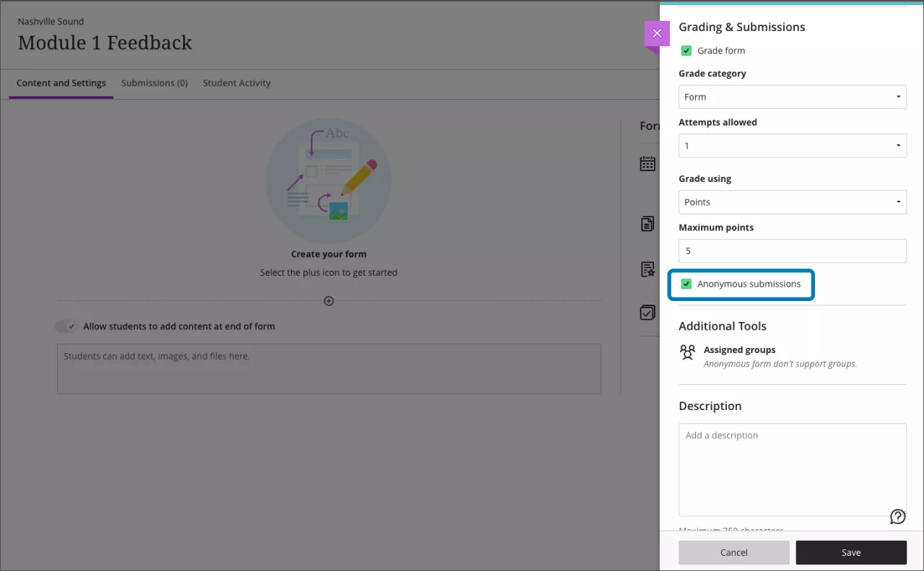Click the Assigned groups people icon

[x=687, y=352]
